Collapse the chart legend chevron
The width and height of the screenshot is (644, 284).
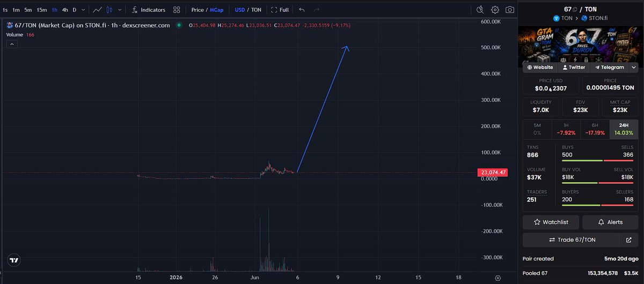click(x=12, y=44)
